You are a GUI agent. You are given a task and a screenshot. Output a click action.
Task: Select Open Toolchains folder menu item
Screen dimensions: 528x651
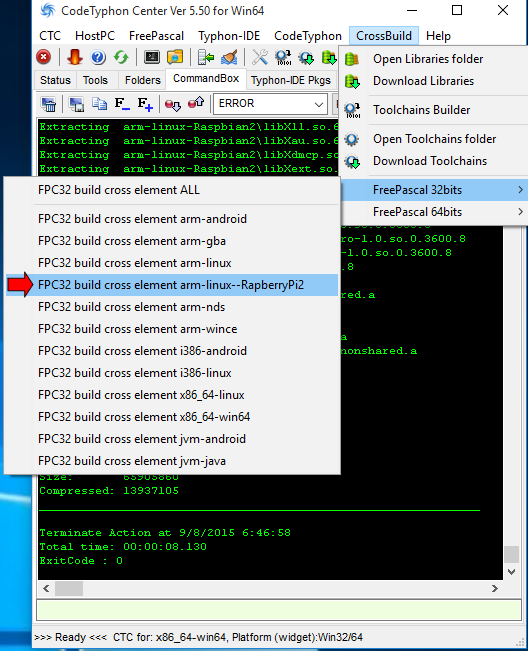pos(434,139)
